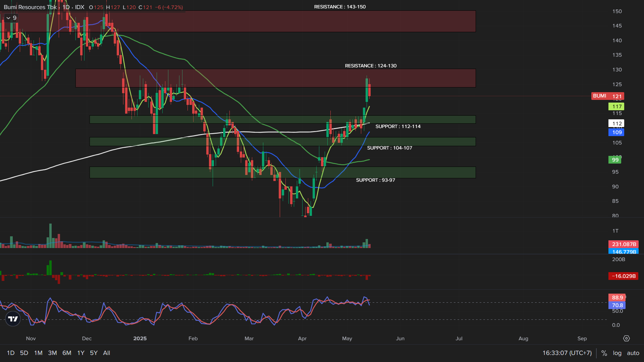Select the 1D time range
644x362 pixels.
pos(11,353)
